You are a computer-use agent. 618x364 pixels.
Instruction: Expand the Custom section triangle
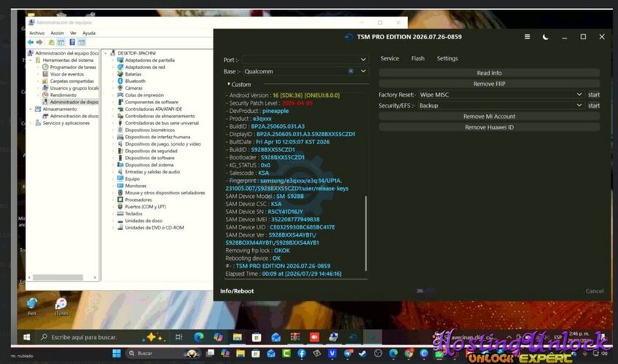pyautogui.click(x=229, y=84)
